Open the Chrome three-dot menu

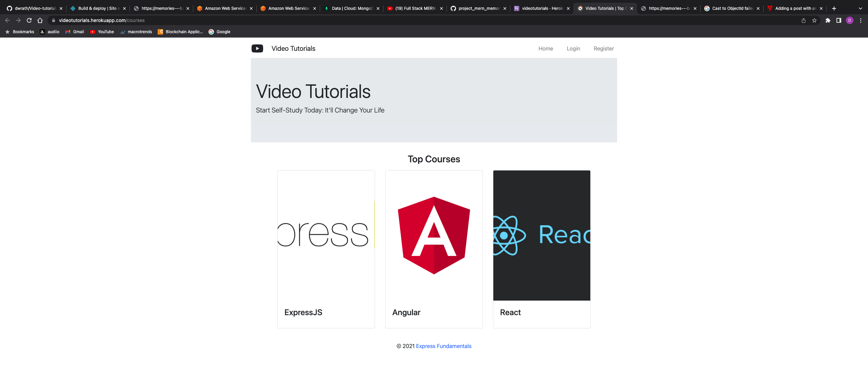click(861, 20)
